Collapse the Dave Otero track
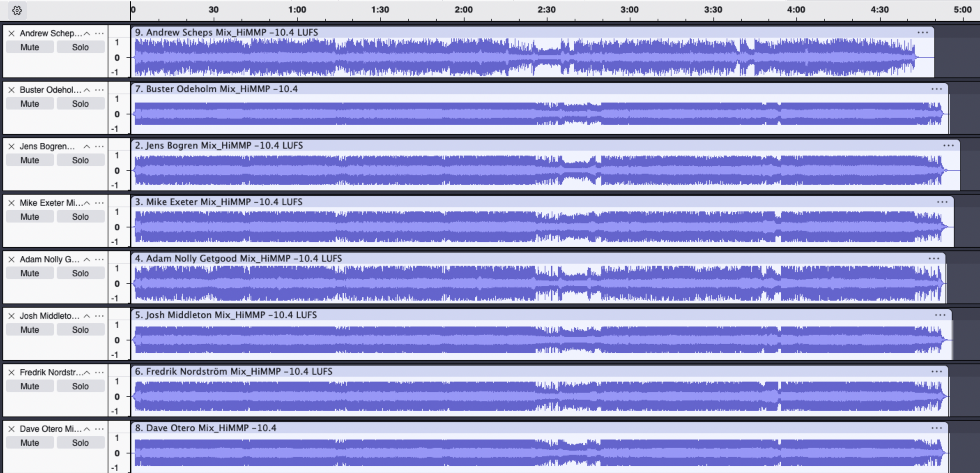 [x=87, y=429]
